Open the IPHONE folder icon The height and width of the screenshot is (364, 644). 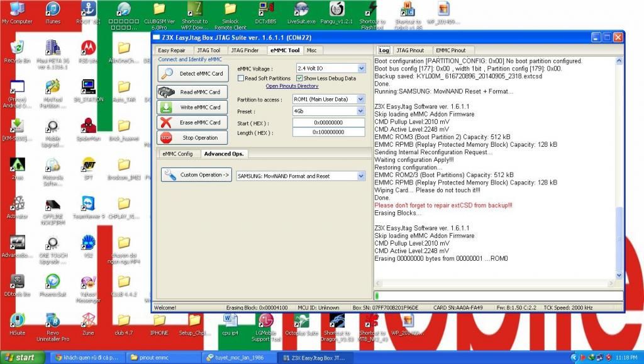click(159, 324)
